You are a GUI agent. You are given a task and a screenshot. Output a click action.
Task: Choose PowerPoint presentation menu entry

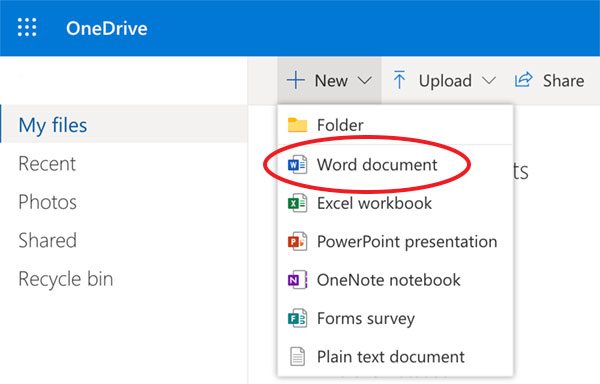click(395, 241)
